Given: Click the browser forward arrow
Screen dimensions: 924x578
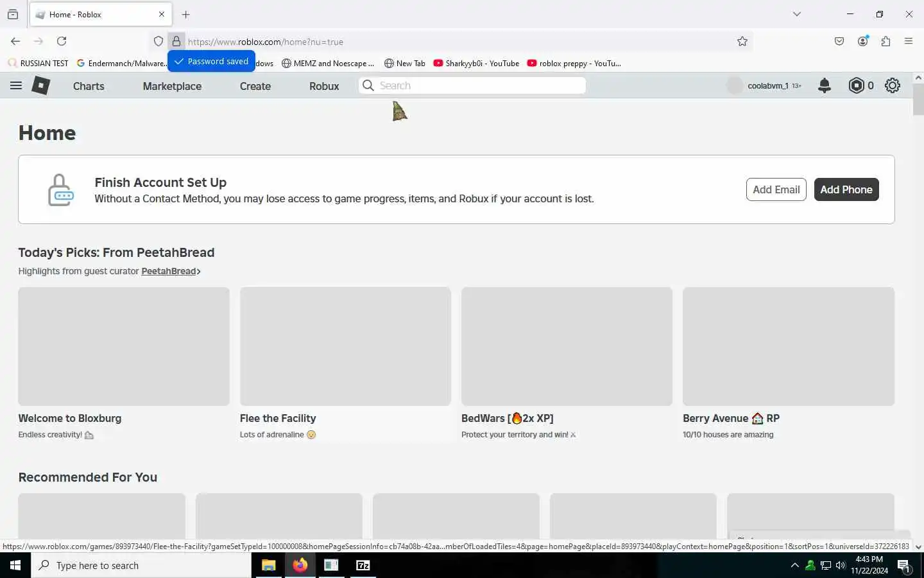Looking at the screenshot, I should pyautogui.click(x=38, y=41).
